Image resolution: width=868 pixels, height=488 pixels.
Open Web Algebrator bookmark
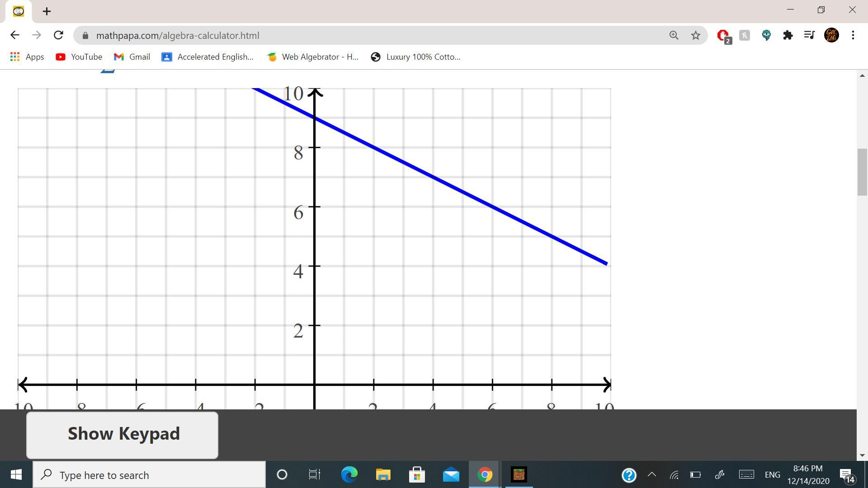(x=312, y=57)
